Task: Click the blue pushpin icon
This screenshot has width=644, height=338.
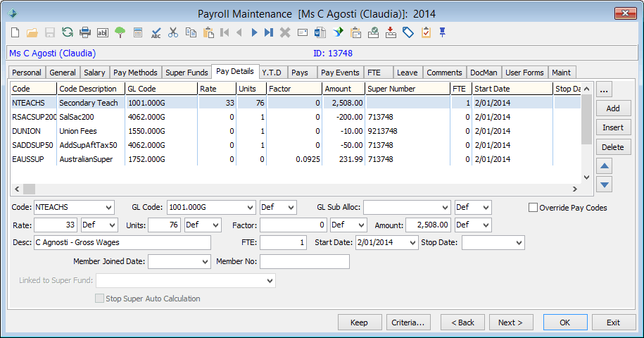Action: [442, 32]
